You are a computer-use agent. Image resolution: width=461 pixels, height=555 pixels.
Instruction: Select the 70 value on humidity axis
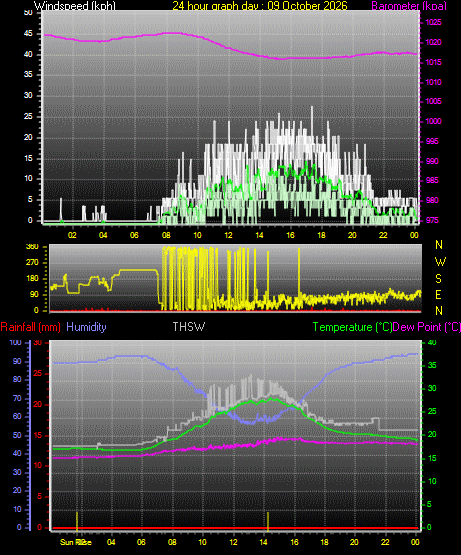17,399
